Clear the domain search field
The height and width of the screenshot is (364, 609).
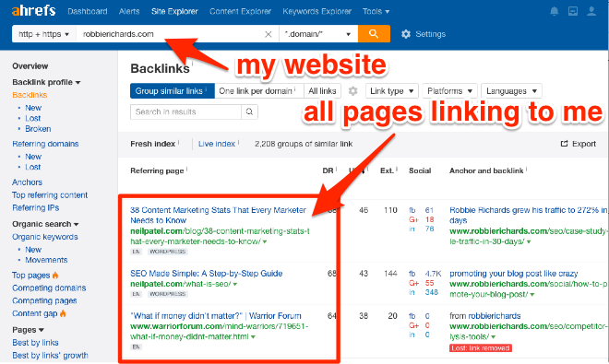268,34
